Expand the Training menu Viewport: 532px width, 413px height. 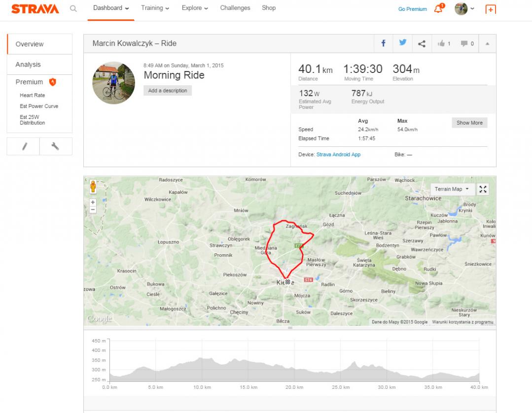pos(155,8)
